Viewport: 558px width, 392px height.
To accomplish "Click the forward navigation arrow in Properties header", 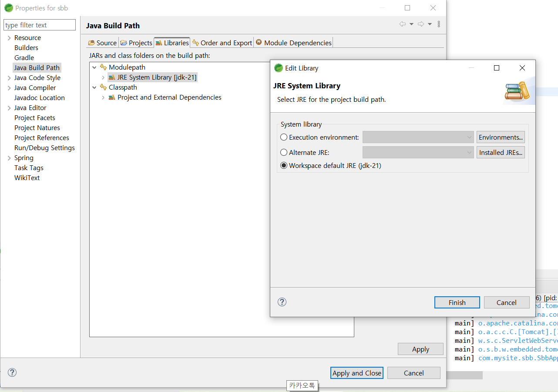I will (x=420, y=24).
